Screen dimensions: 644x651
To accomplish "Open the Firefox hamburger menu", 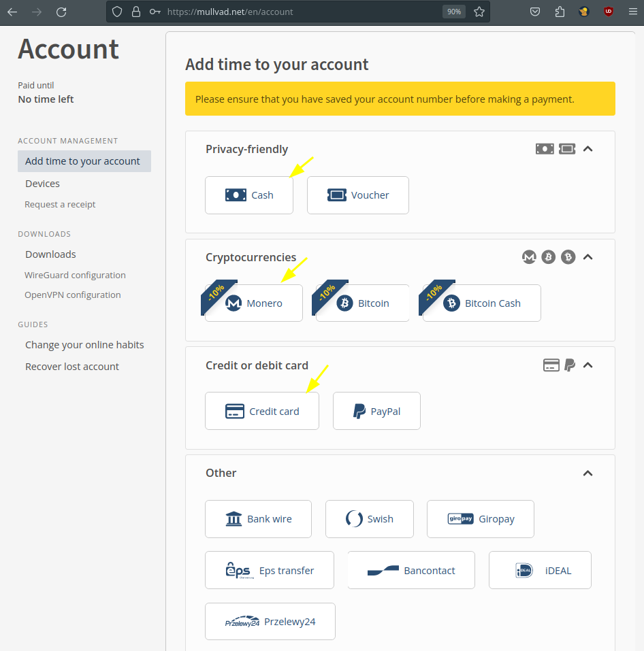I will coord(633,12).
